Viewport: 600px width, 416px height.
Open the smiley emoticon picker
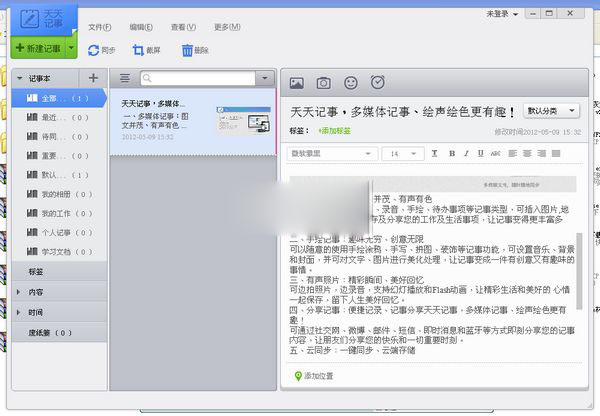click(350, 83)
